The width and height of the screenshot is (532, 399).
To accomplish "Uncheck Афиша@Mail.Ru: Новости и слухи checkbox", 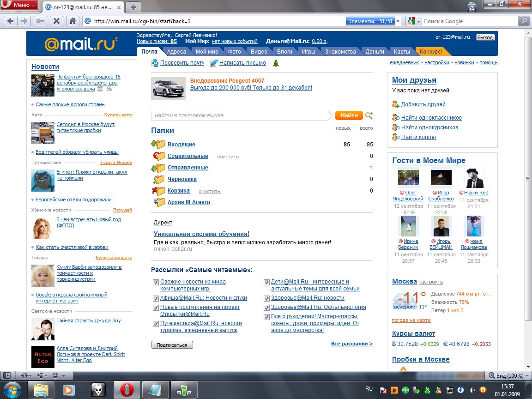I will coord(156,298).
